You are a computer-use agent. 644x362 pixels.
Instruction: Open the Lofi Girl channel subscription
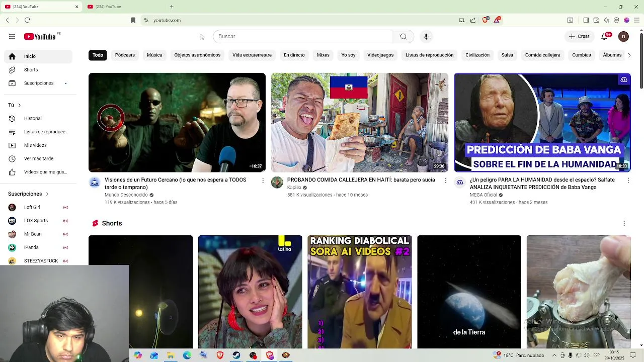point(38,207)
